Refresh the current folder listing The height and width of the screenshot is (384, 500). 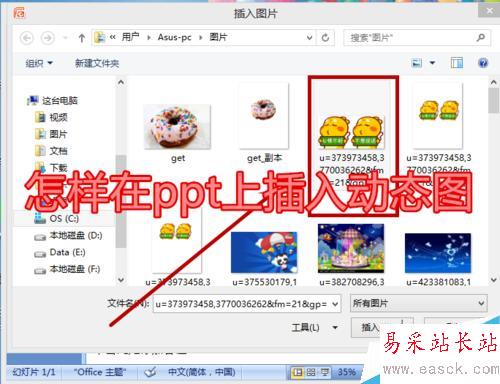pos(325,38)
